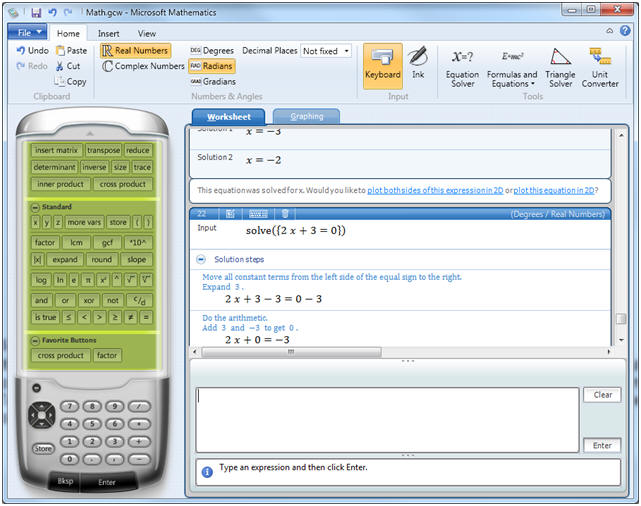Click the determinant button
The width and height of the screenshot is (641, 506).
point(54,167)
